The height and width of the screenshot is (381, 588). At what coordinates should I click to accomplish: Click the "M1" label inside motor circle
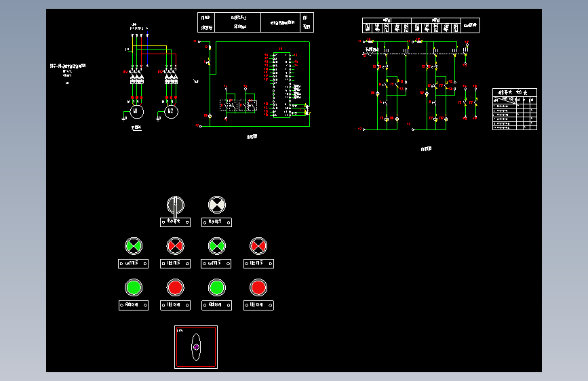(x=136, y=111)
